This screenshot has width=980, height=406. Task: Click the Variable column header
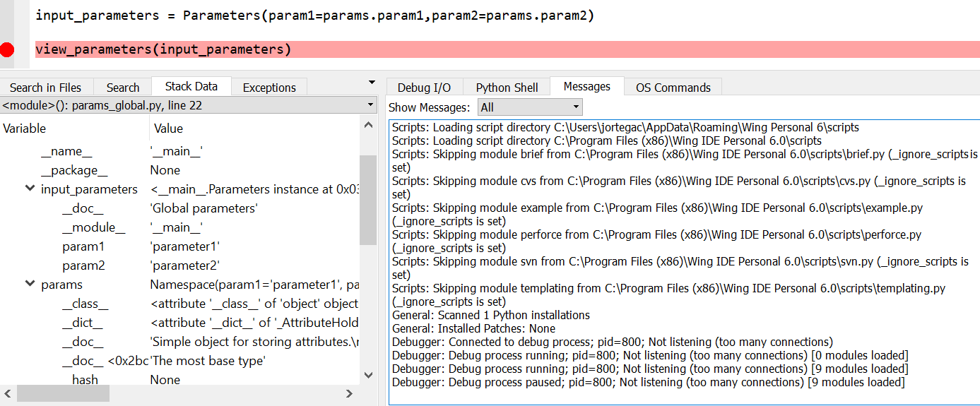point(25,129)
